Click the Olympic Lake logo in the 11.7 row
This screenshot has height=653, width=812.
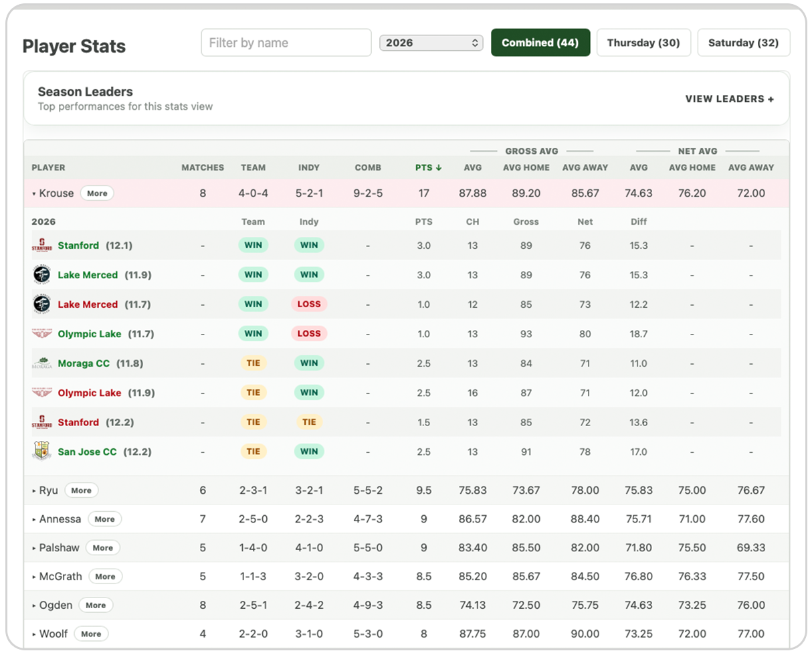click(41, 333)
